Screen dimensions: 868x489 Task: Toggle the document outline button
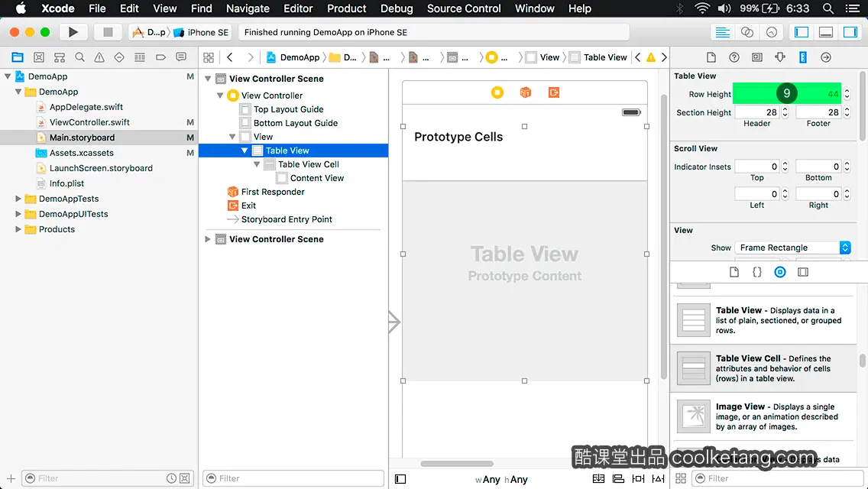400,479
